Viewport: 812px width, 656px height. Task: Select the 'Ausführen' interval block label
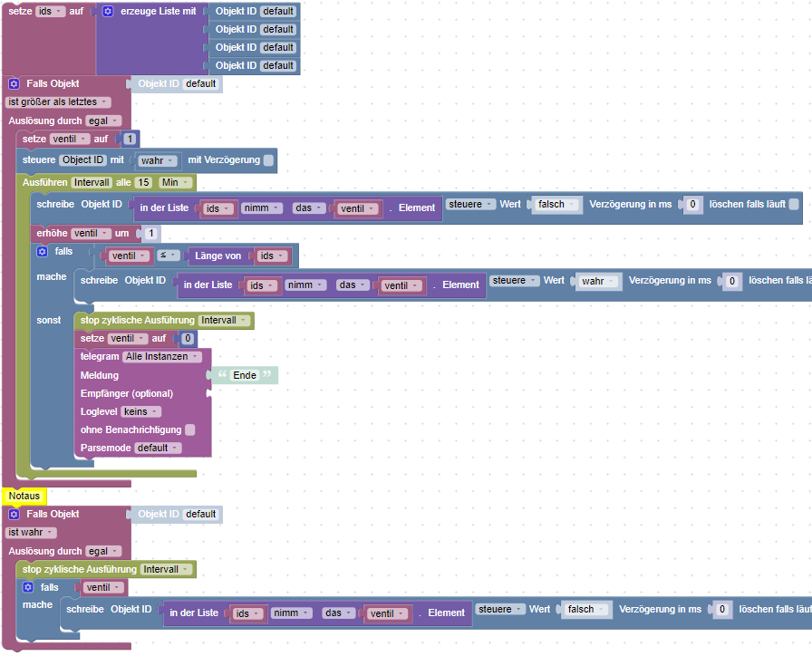(x=44, y=182)
